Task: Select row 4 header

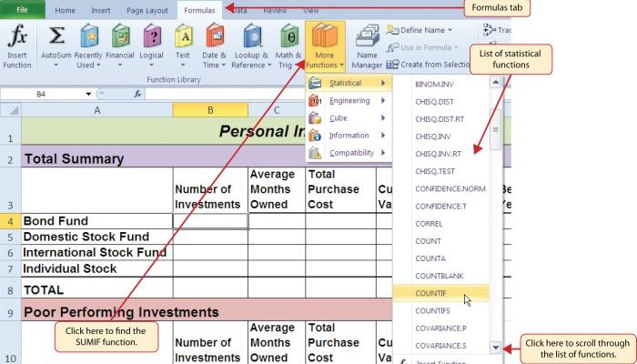Action: [x=10, y=221]
